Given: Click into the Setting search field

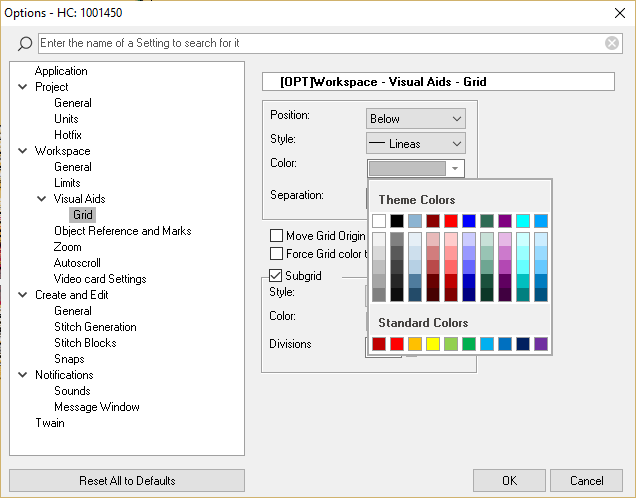Looking at the screenshot, I should (x=320, y=44).
